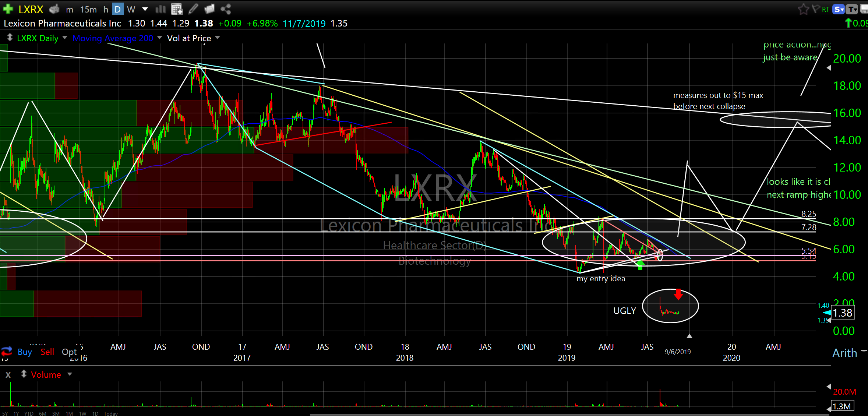This screenshot has width=868, height=416.
Task: Open the Vol at Price dropdown
Action: click(x=217, y=38)
